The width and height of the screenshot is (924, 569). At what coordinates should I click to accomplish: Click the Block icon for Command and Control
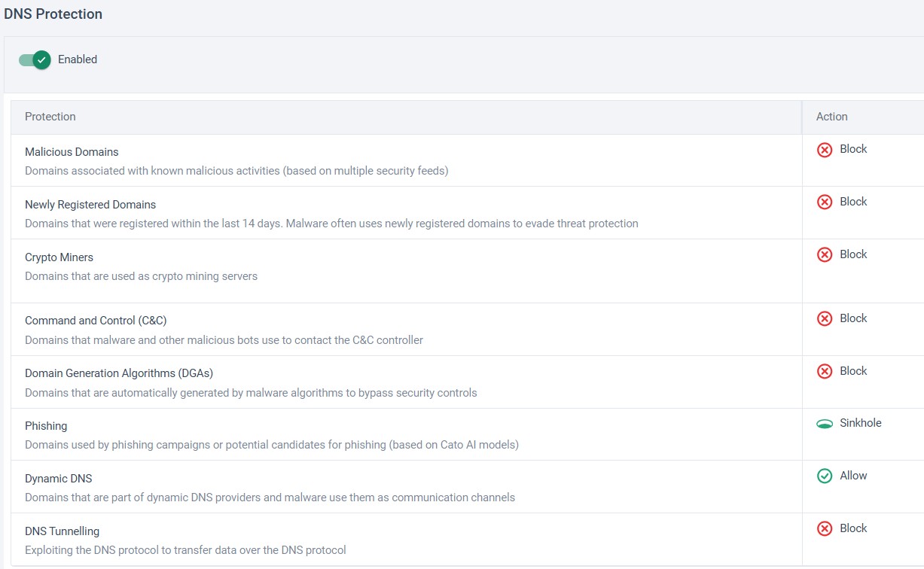coord(825,318)
